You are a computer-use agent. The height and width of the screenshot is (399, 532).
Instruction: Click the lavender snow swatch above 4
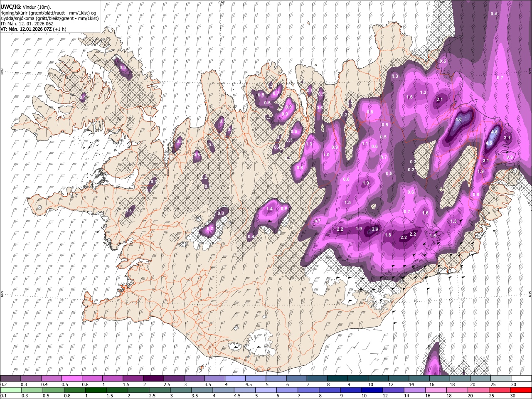235,379
